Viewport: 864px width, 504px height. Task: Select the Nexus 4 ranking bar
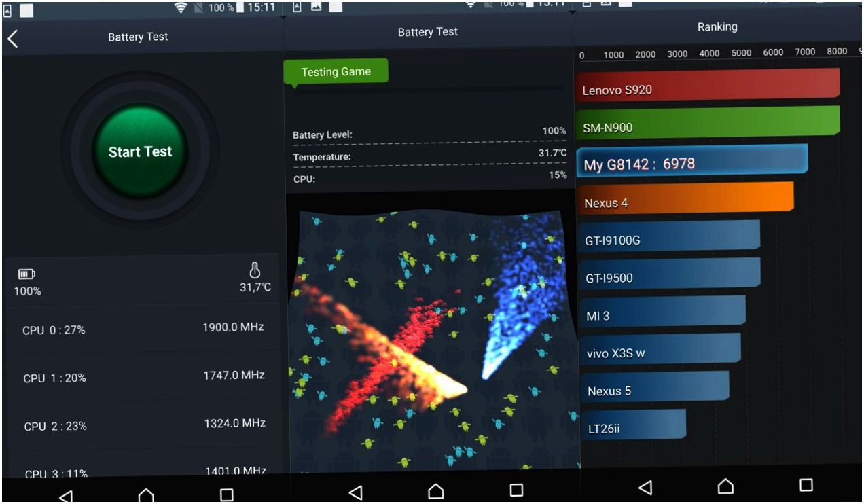pos(685,199)
